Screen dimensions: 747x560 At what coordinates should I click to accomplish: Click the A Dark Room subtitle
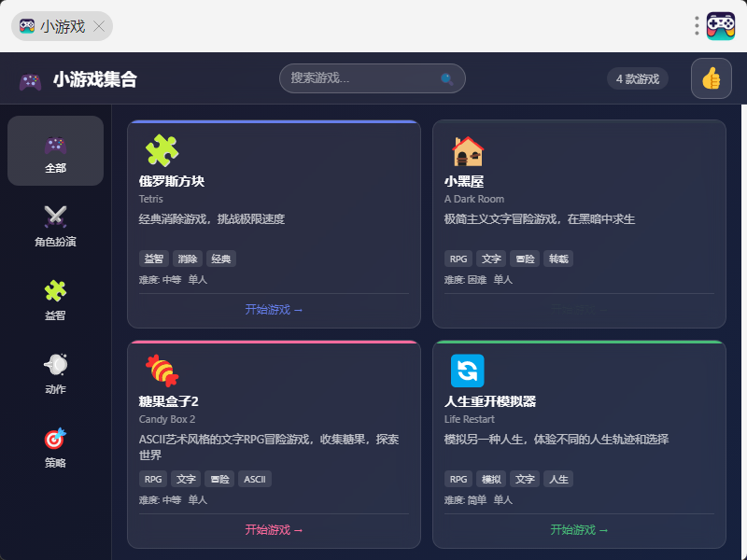[x=474, y=199]
